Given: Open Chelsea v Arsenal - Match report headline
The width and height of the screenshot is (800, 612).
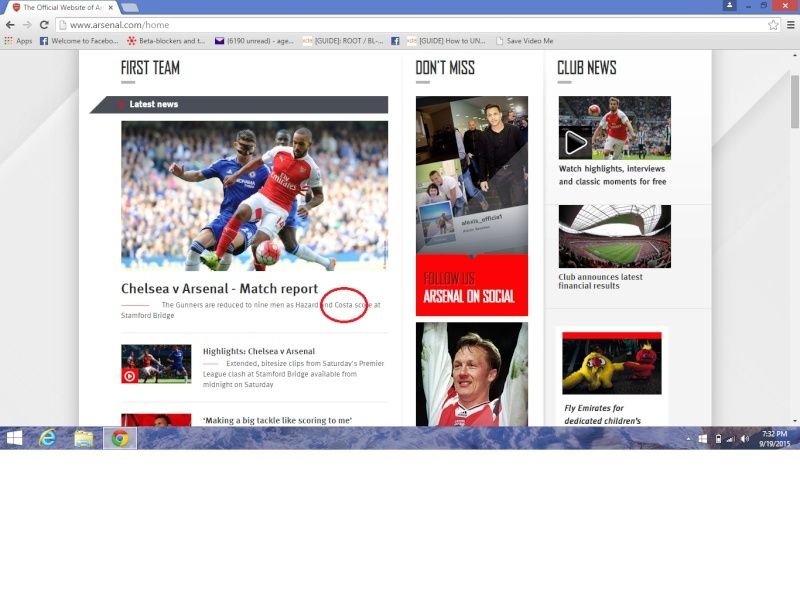Looking at the screenshot, I should tap(219, 289).
